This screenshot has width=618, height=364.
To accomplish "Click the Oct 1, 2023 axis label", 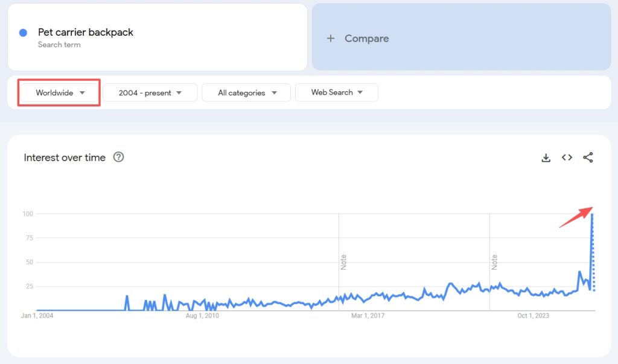I will (534, 316).
